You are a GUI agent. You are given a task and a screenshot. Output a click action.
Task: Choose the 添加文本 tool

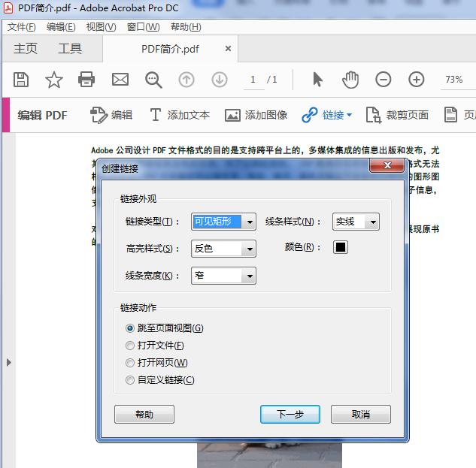click(180, 115)
